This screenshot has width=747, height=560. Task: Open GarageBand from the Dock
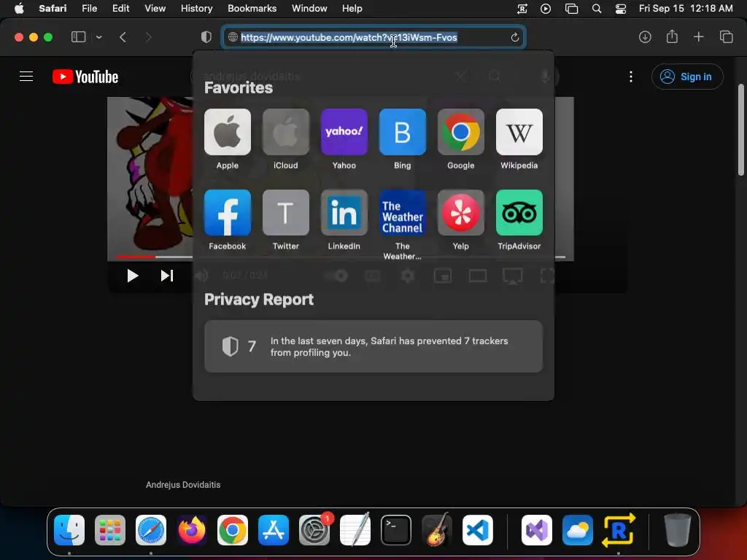pos(437,530)
